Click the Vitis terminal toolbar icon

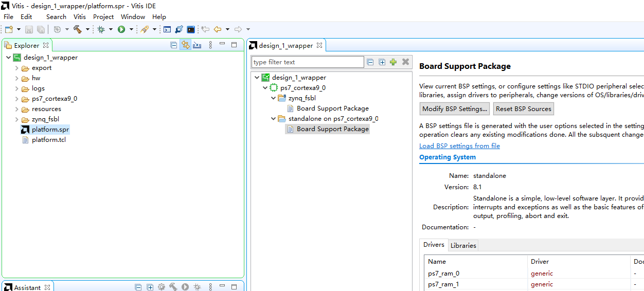191,29
